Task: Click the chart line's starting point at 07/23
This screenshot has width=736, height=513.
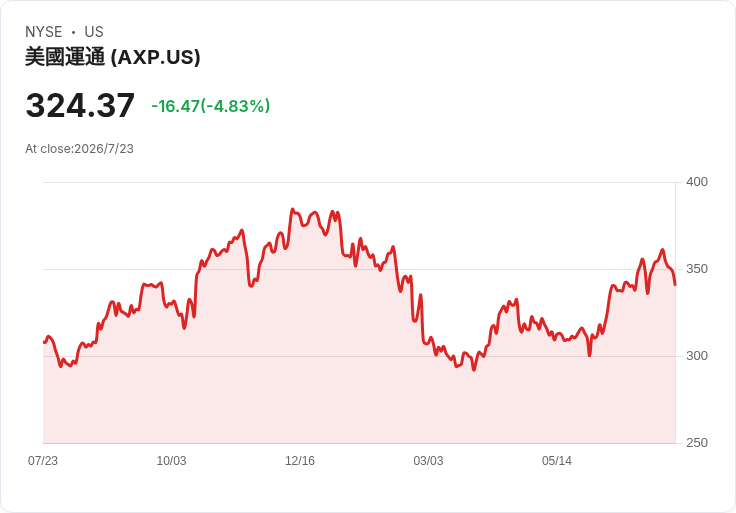Action: pyautogui.click(x=44, y=342)
